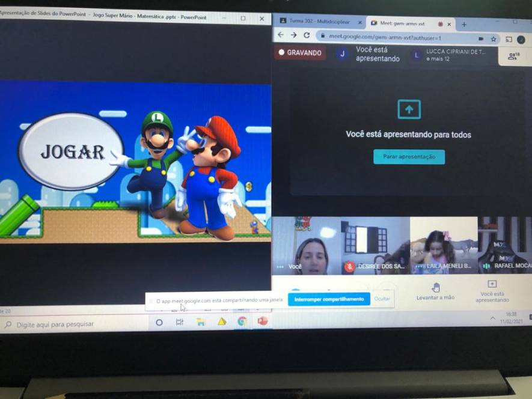Reload the Google Meet page

(x=306, y=35)
